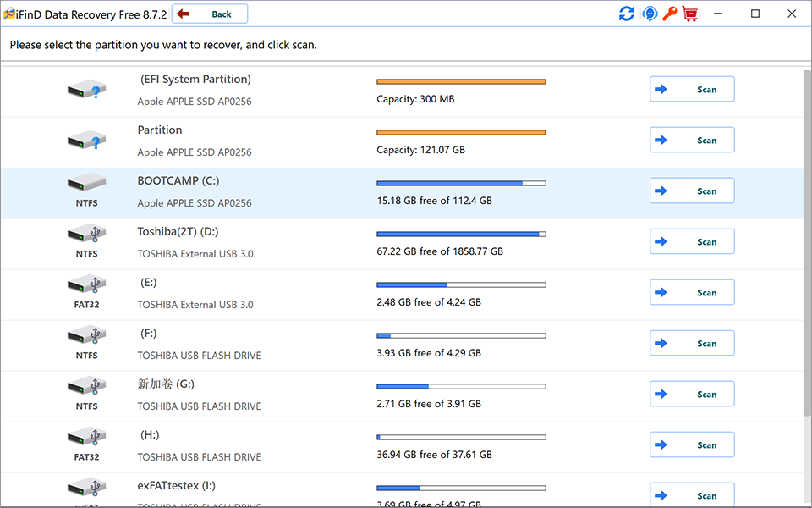Click "TOSHIBA USB FLASH DRIVE" under (F:)
Screen dimensions: 812x508
tap(199, 356)
